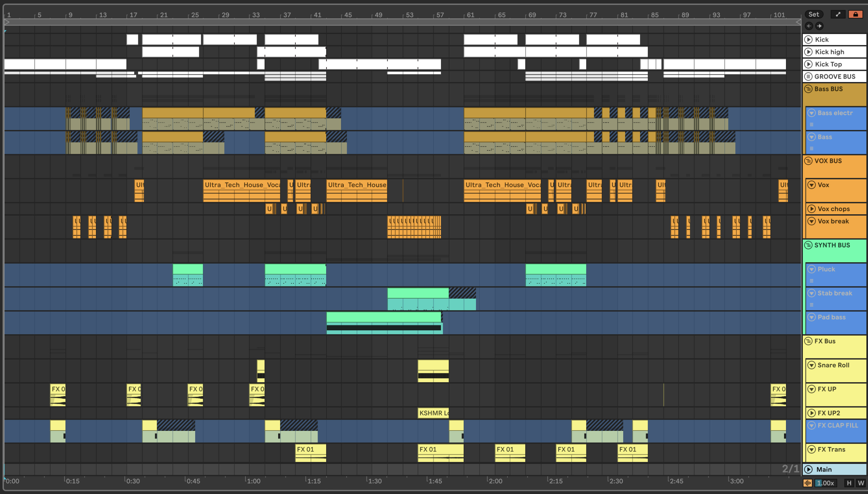The height and width of the screenshot is (494, 868).
Task: Unfold the Kick track
Action: (808, 40)
